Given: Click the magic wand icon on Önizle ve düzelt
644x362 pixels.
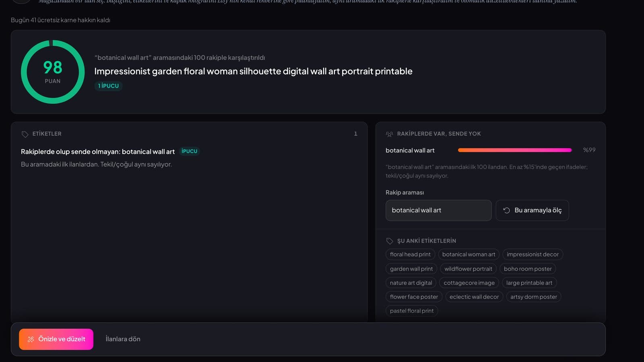Looking at the screenshot, I should pyautogui.click(x=31, y=339).
